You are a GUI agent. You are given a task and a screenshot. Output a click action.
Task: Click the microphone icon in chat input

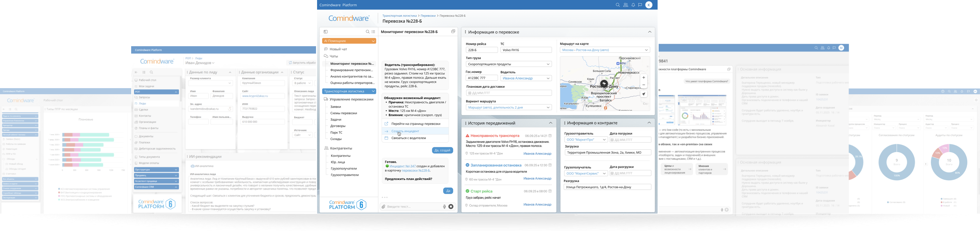(x=444, y=206)
